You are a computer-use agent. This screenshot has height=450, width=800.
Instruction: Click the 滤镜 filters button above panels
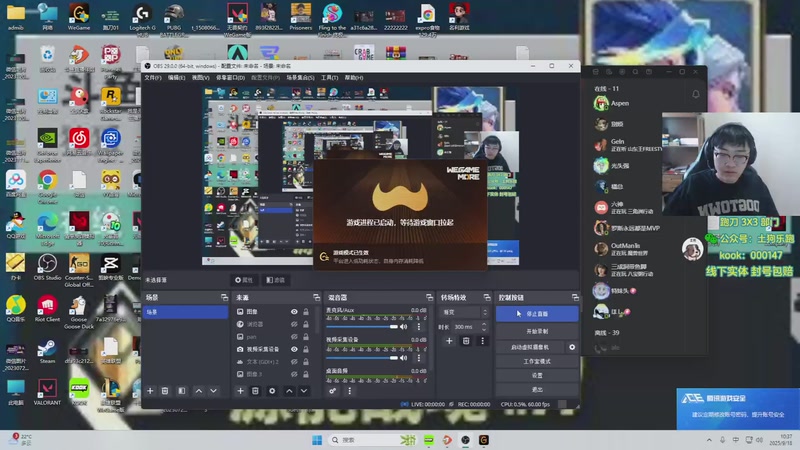click(x=276, y=280)
